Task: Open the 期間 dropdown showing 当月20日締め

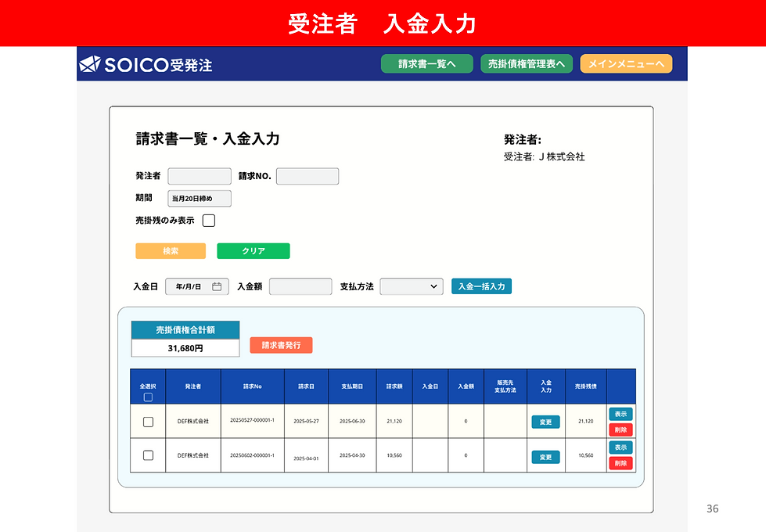Action: [x=199, y=198]
